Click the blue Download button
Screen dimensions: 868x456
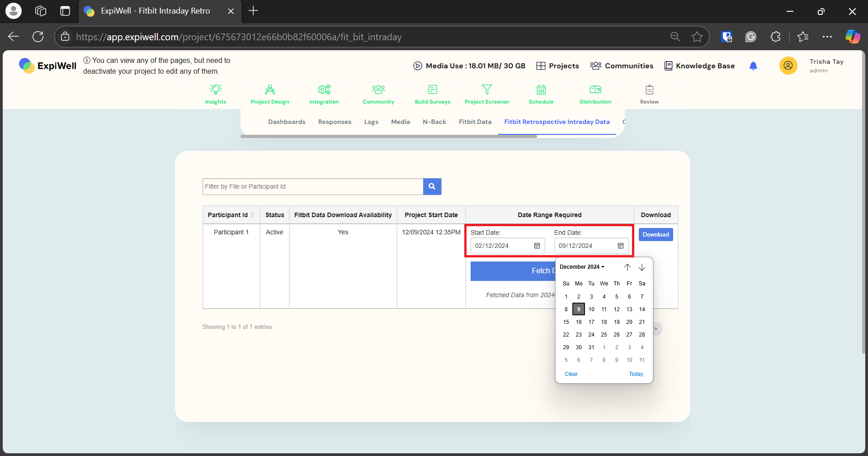click(x=656, y=234)
